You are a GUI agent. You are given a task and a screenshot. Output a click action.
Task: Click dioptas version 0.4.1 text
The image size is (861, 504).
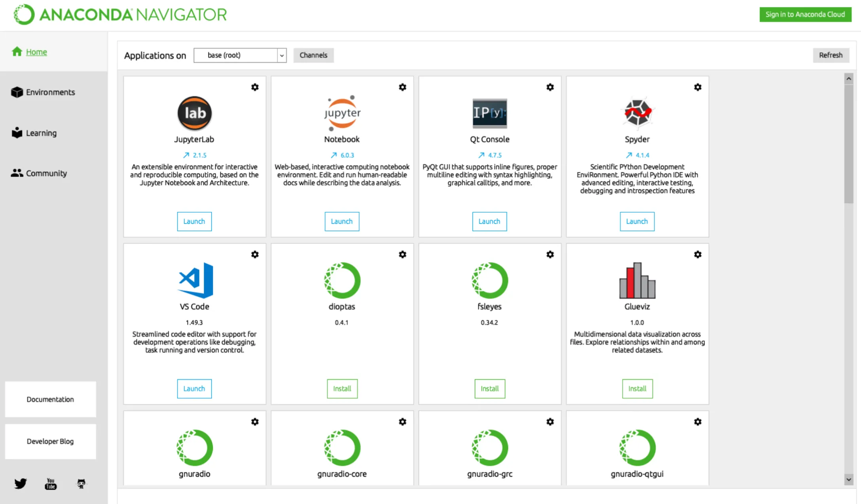(342, 323)
